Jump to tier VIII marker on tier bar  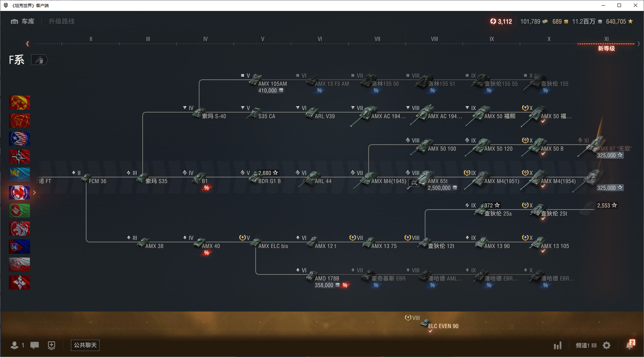click(434, 39)
